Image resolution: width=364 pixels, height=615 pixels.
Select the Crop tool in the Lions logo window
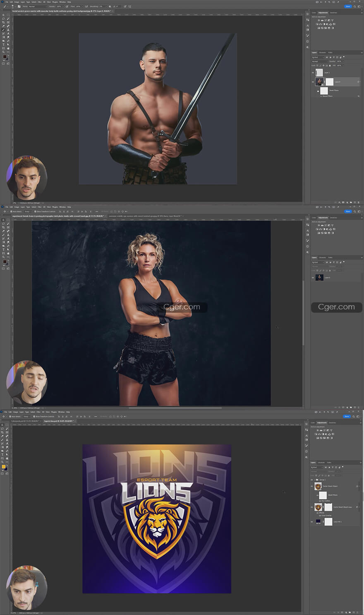click(2, 432)
